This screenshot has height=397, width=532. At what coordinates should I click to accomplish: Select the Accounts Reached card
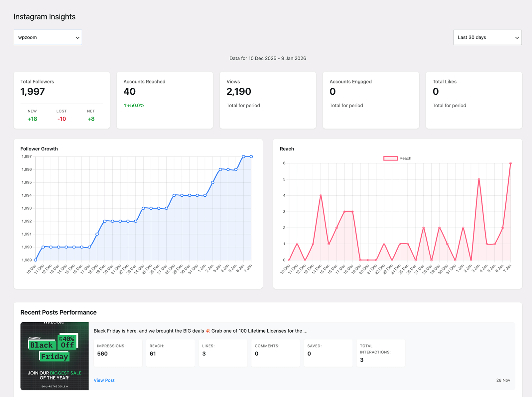pos(165,100)
